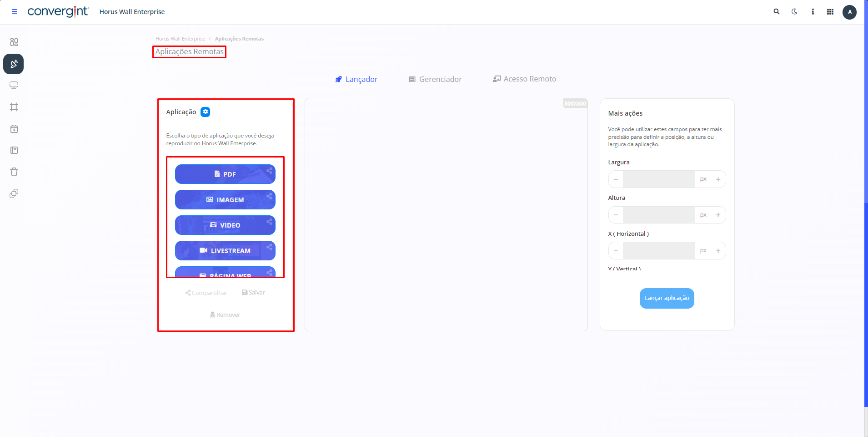Open the grid layout sidebar icon
Screen dimensions: 868x437
[x=14, y=107]
